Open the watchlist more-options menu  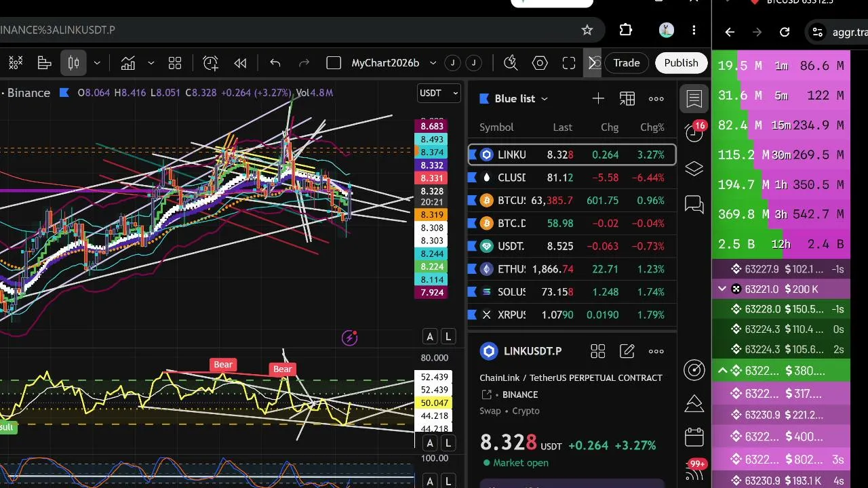coord(656,99)
